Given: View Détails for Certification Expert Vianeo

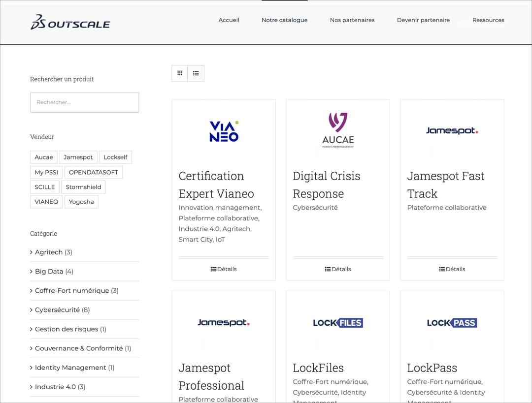Looking at the screenshot, I should tap(224, 269).
